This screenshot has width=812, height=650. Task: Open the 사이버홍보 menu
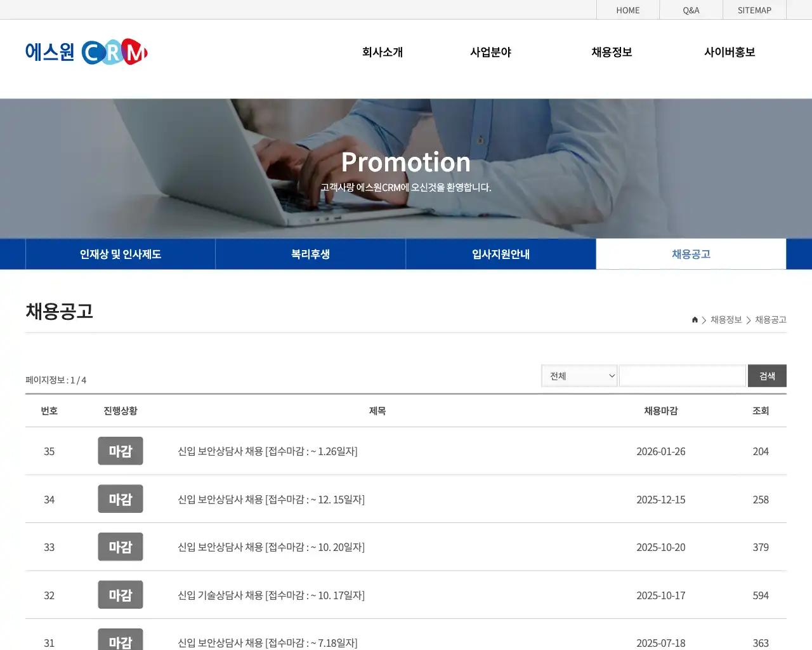point(730,52)
